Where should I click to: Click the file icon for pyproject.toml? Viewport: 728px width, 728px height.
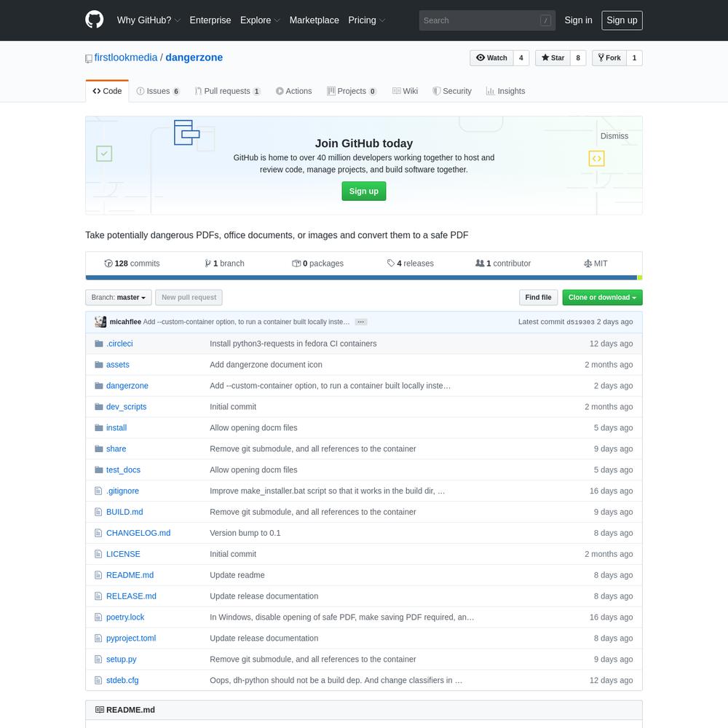98,638
